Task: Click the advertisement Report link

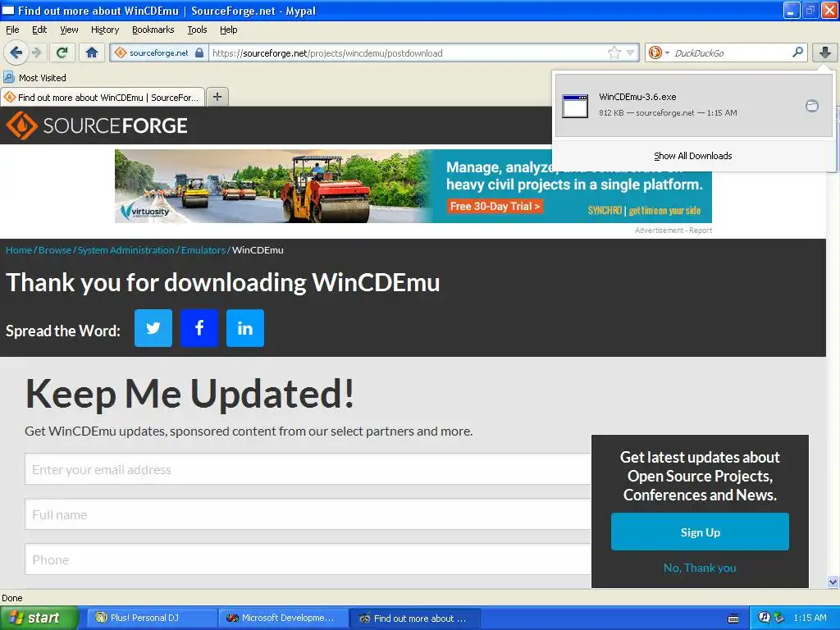Action: click(x=701, y=231)
